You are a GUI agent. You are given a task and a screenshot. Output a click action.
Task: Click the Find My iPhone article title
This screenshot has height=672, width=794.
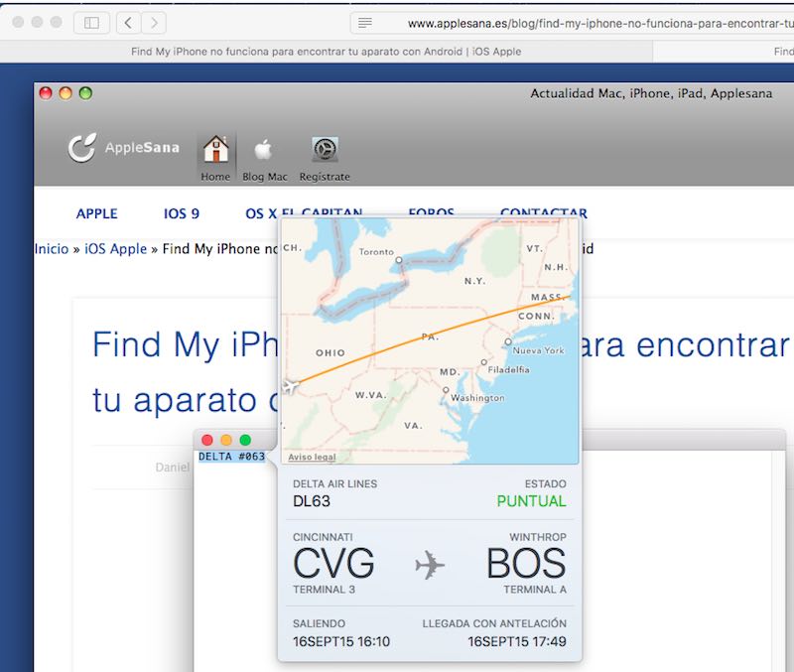(x=441, y=372)
